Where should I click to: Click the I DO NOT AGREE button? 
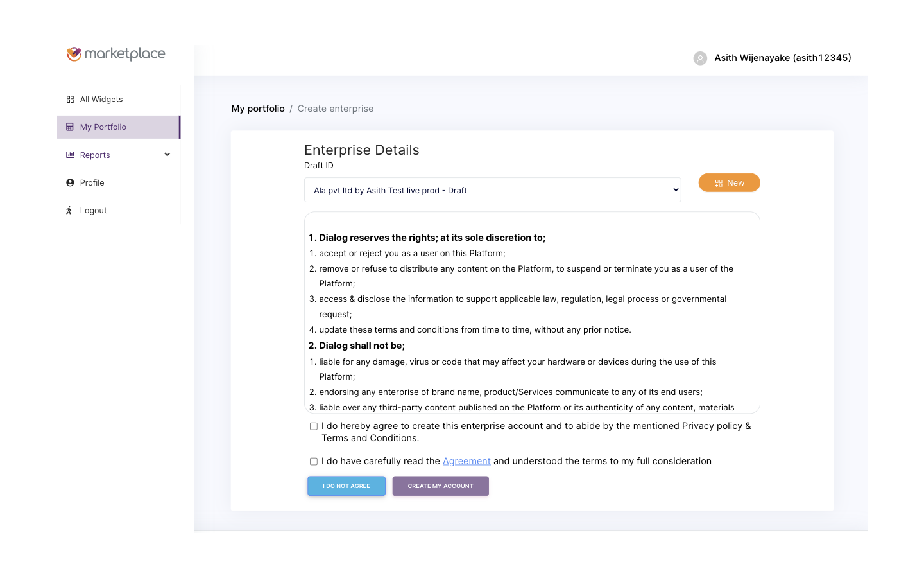[x=346, y=486]
